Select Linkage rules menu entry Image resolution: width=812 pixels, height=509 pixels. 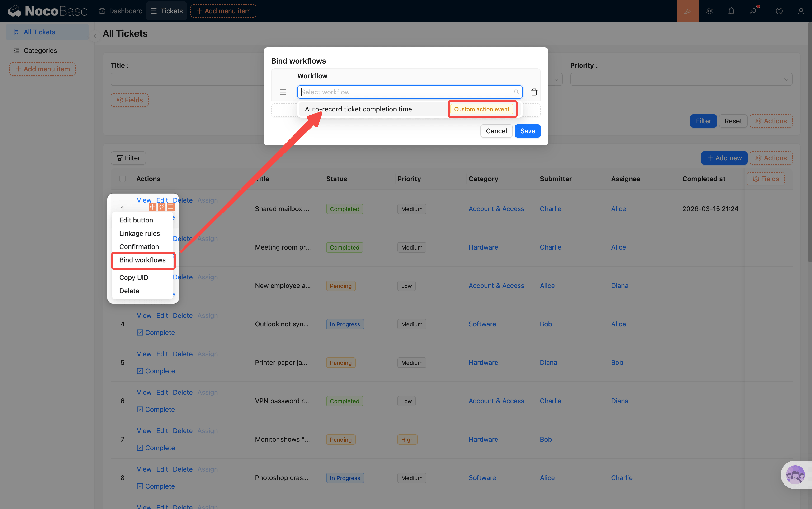(140, 233)
